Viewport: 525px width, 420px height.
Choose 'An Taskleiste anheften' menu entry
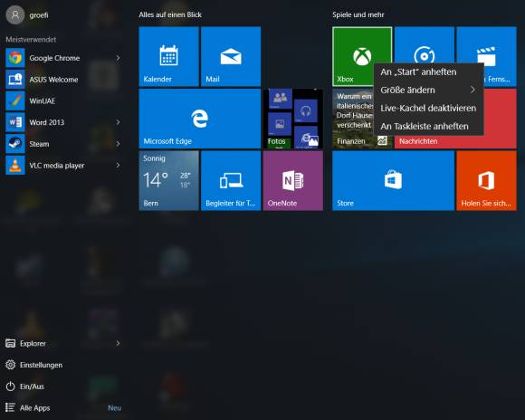point(428,126)
